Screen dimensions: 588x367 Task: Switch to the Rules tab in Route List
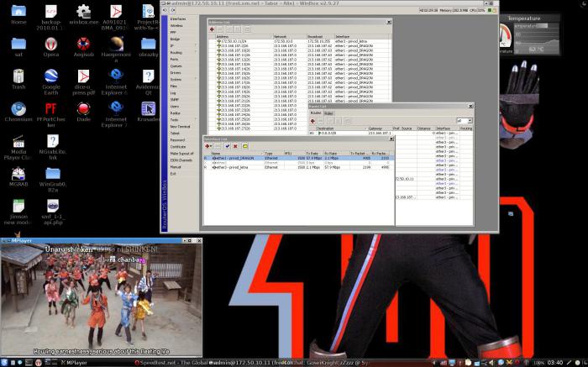pos(328,113)
